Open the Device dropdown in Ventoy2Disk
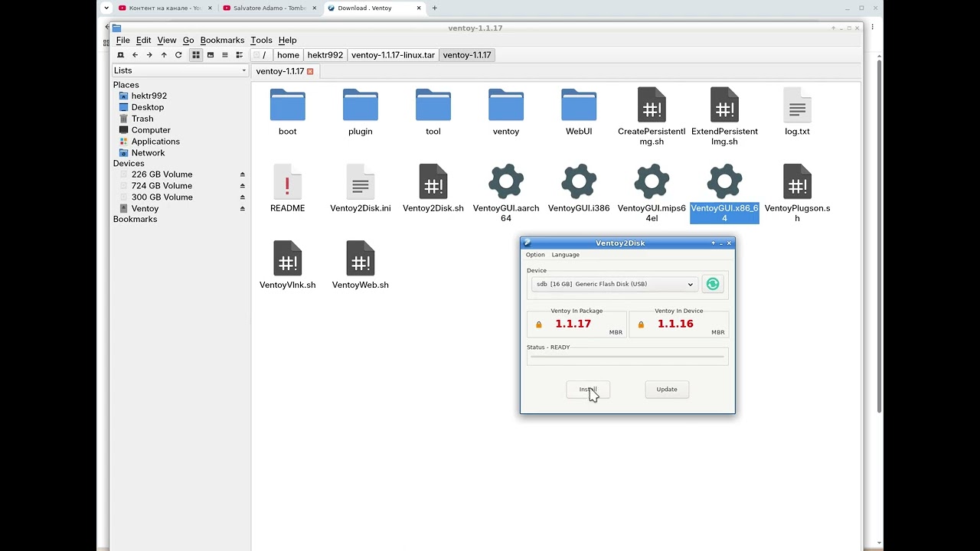The width and height of the screenshot is (980, 551). pos(613,284)
